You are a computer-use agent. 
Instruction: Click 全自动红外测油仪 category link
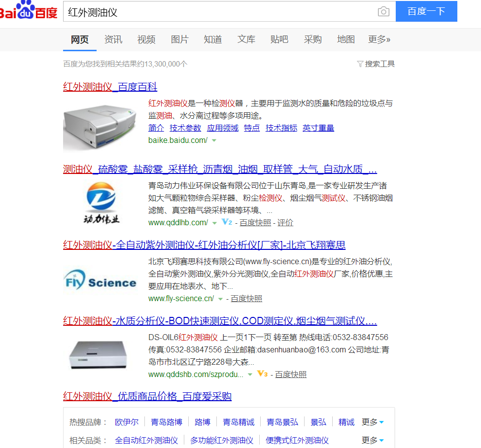pyautogui.click(x=146, y=440)
